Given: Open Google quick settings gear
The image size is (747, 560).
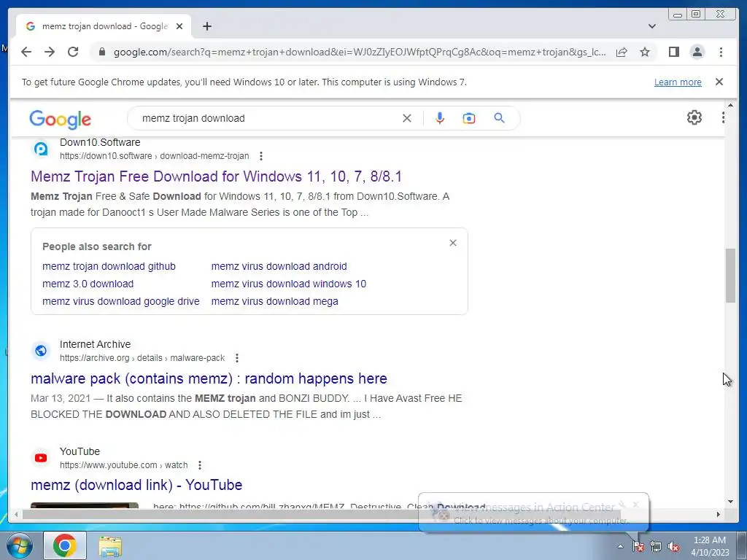Looking at the screenshot, I should [x=694, y=117].
